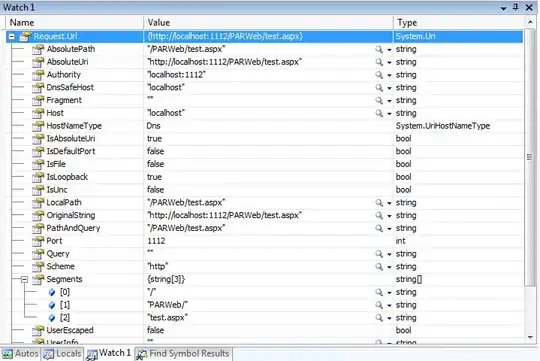Image resolution: width=540 pixels, height=361 pixels.
Task: Click magnifier icon in AbsoluteUri row
Action: click(x=379, y=62)
